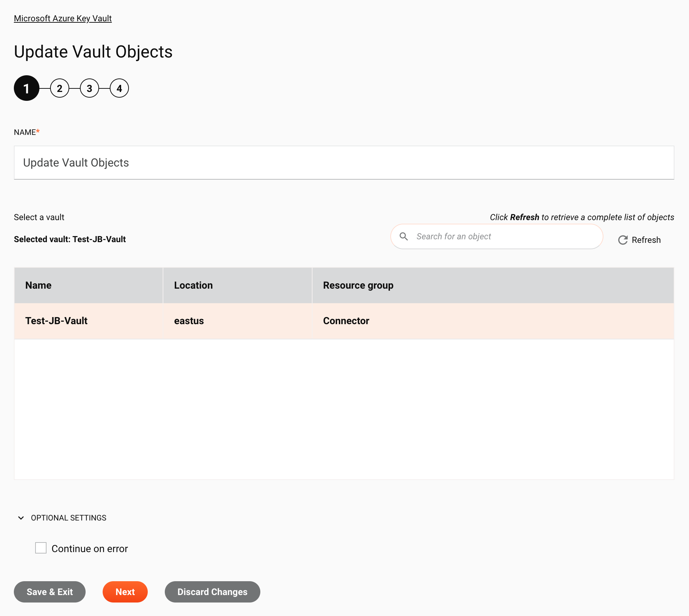Click step 4 circle in progress indicator
The image size is (689, 616).
[119, 88]
